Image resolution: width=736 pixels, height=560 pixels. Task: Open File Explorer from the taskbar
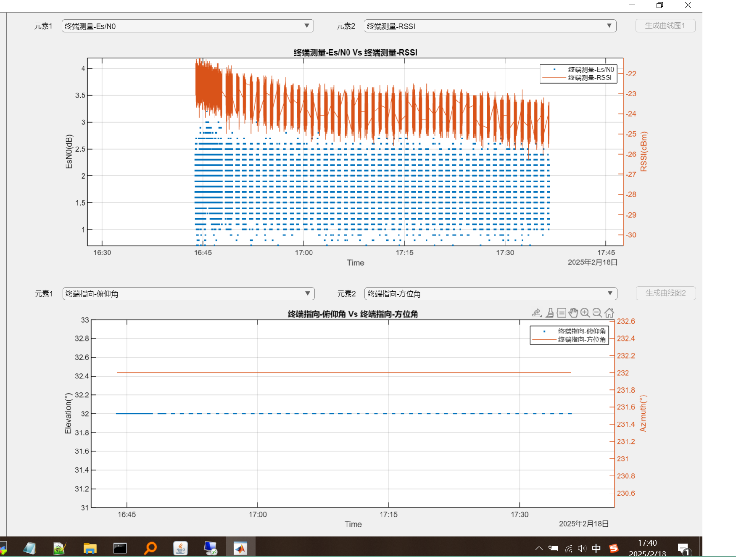tap(90, 548)
